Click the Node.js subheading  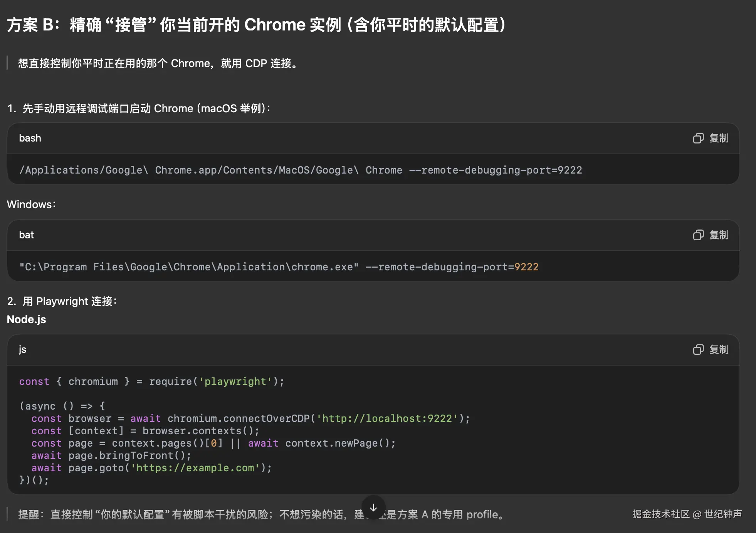coord(27,319)
